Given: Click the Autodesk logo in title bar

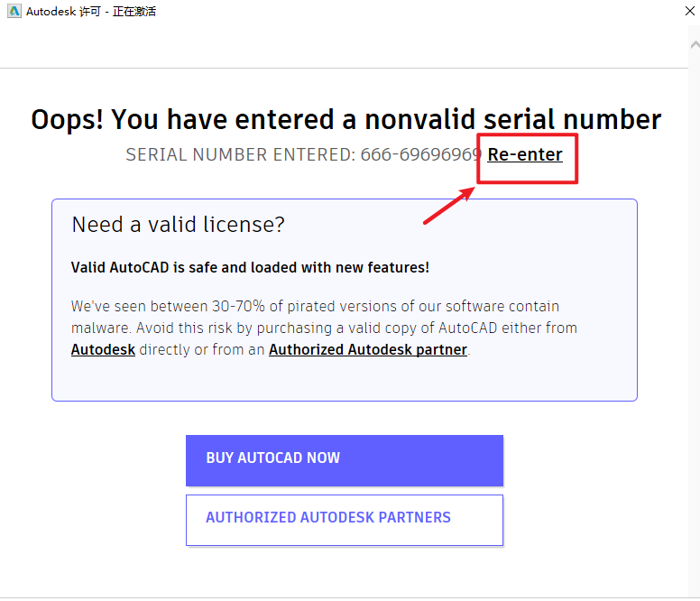Looking at the screenshot, I should [x=14, y=12].
